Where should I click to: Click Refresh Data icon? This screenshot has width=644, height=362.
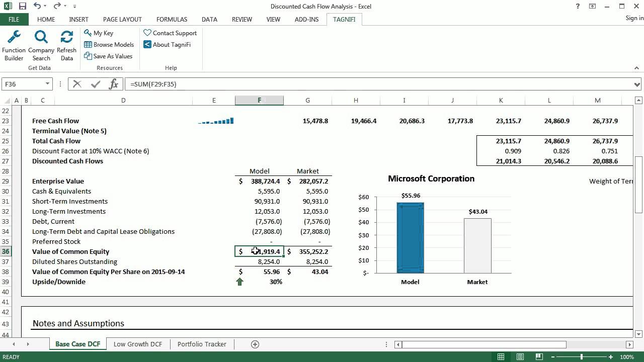coord(66,45)
